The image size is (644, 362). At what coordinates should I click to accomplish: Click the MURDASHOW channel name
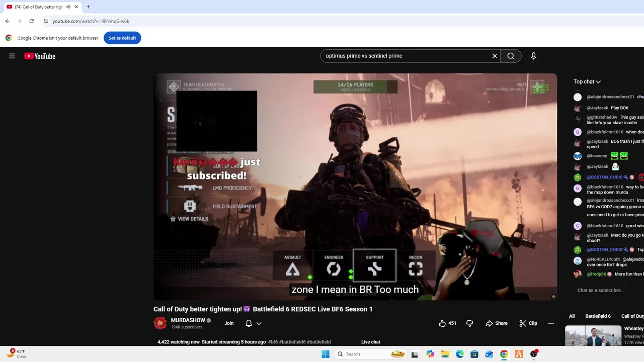coord(188,320)
